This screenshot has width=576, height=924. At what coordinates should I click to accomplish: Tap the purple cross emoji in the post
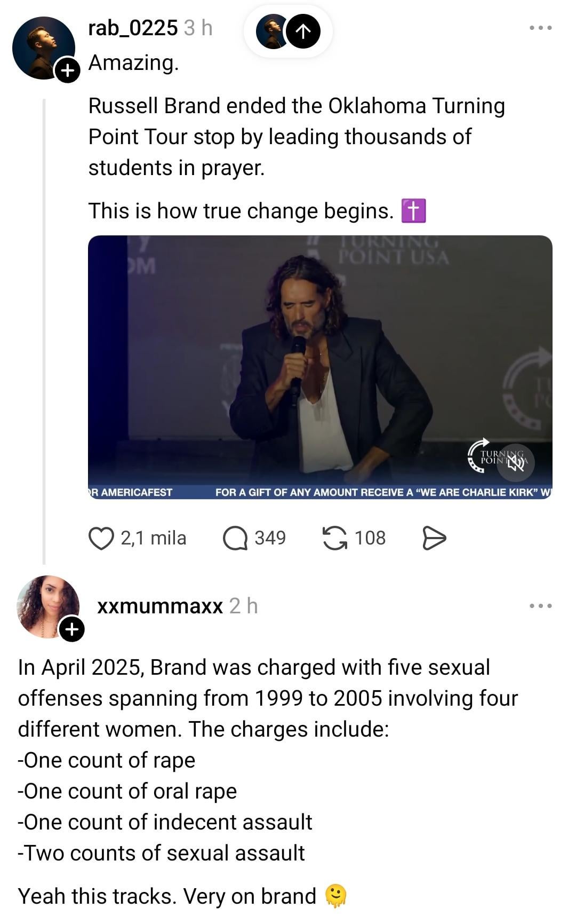(x=413, y=210)
